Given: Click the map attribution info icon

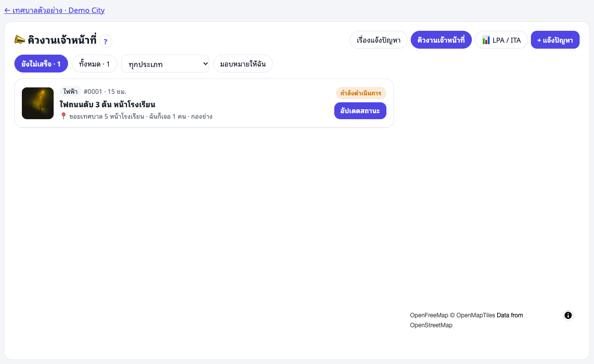Looking at the screenshot, I should click(568, 315).
